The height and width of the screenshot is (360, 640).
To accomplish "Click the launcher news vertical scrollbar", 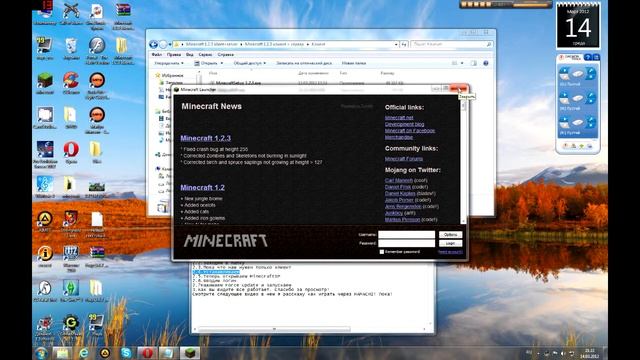I will [463, 161].
